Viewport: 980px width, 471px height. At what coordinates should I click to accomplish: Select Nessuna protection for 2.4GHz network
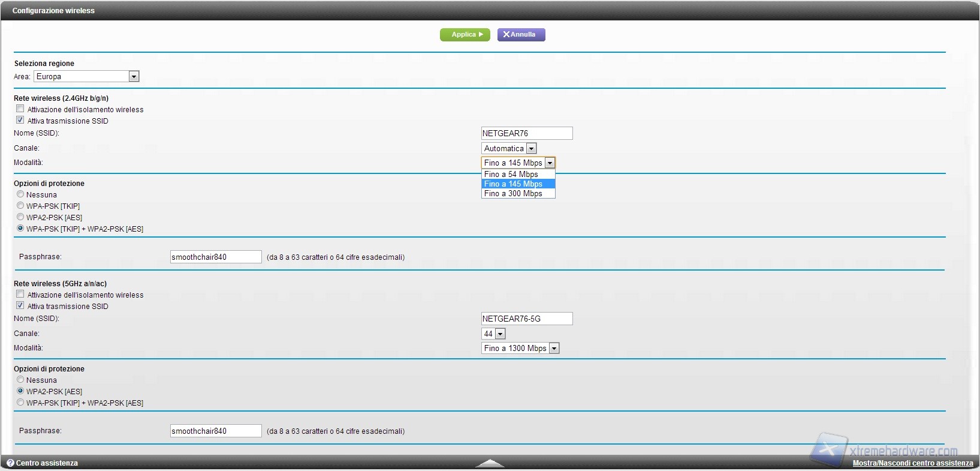click(20, 194)
